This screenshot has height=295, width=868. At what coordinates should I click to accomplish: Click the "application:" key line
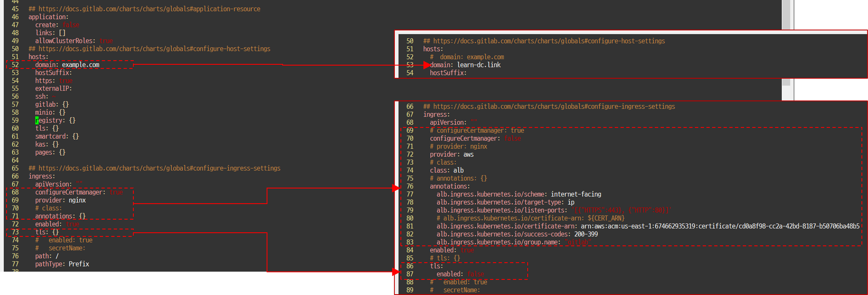click(x=49, y=17)
